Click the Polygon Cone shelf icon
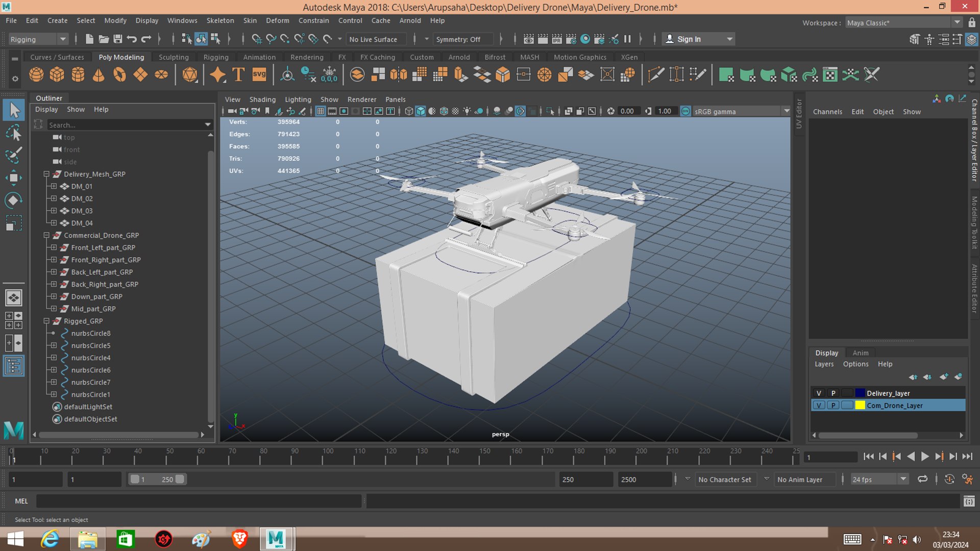The width and height of the screenshot is (980, 551). 99,75
